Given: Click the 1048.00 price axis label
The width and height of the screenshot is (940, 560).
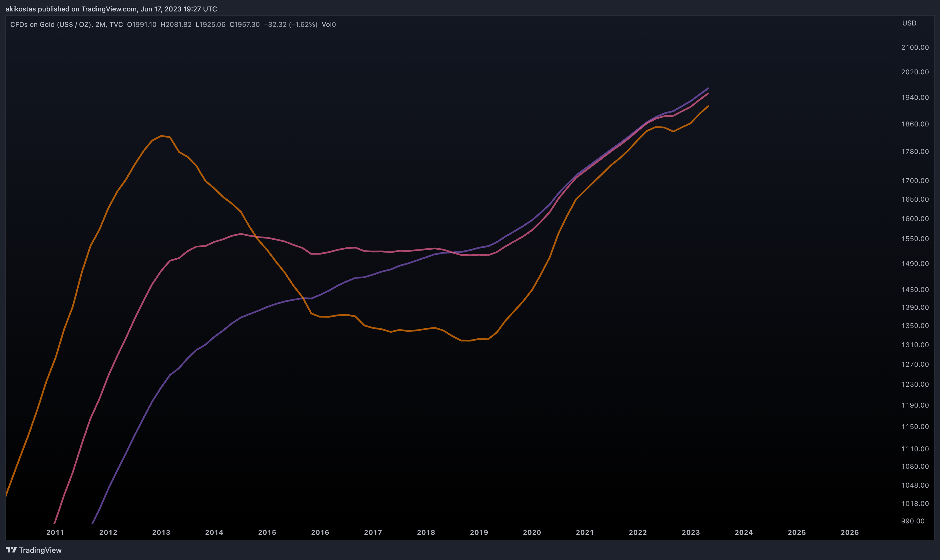Looking at the screenshot, I should (915, 485).
